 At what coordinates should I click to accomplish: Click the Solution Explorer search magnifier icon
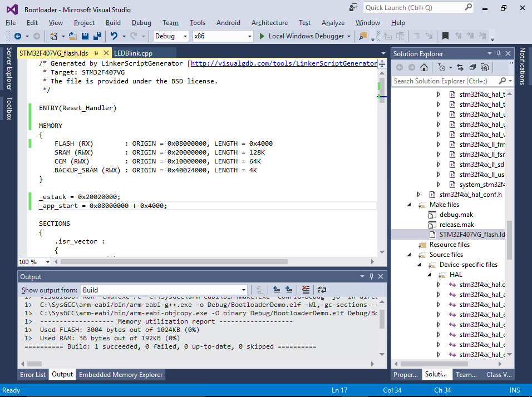(x=502, y=81)
